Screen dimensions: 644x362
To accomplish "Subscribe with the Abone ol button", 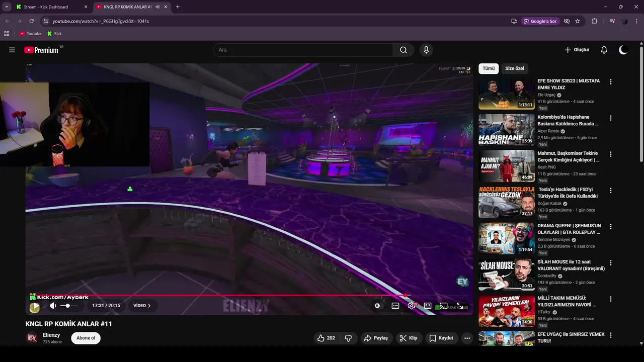I will [x=86, y=338].
